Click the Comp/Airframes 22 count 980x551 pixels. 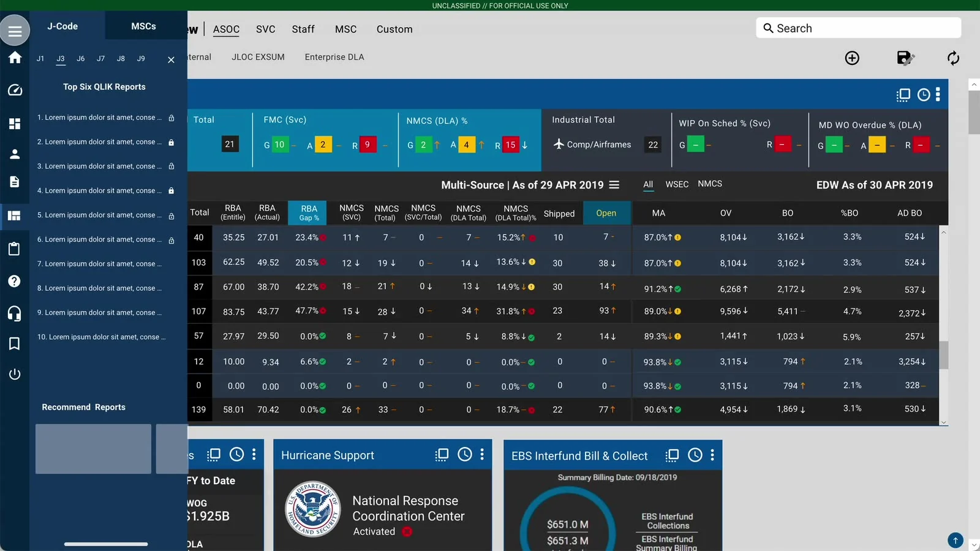(653, 145)
